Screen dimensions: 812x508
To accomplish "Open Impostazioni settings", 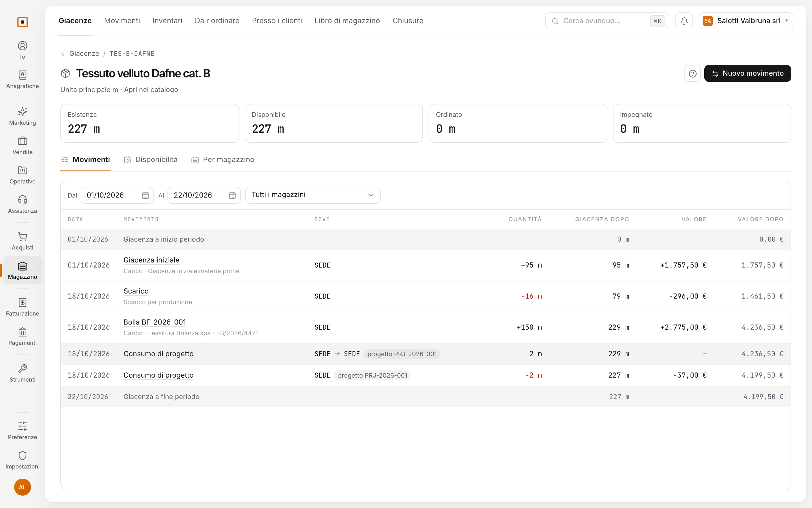I will coord(23,460).
